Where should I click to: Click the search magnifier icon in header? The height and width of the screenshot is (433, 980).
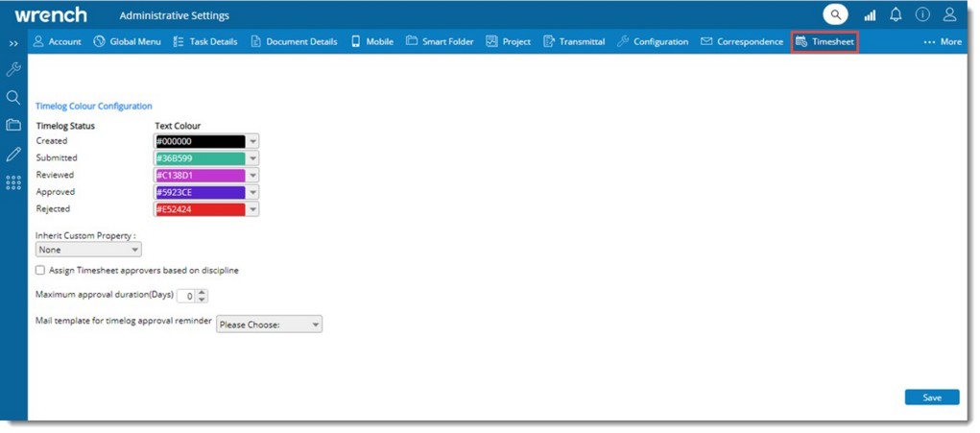[836, 15]
